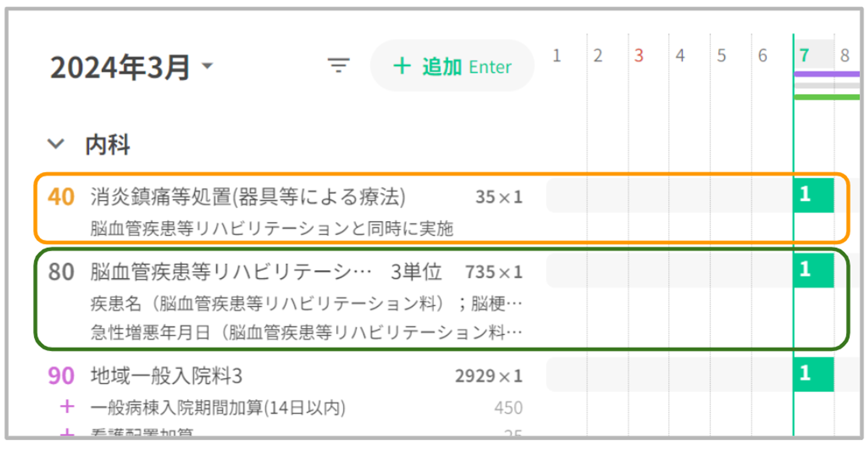The image size is (868, 449).
Task: Click the filter lines icon
Action: click(339, 66)
